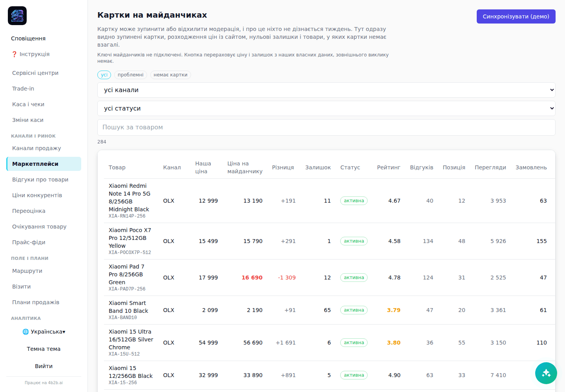This screenshot has height=392, width=565.
Task: Focus the 'Пошук за товаром' search field
Action: (326, 127)
